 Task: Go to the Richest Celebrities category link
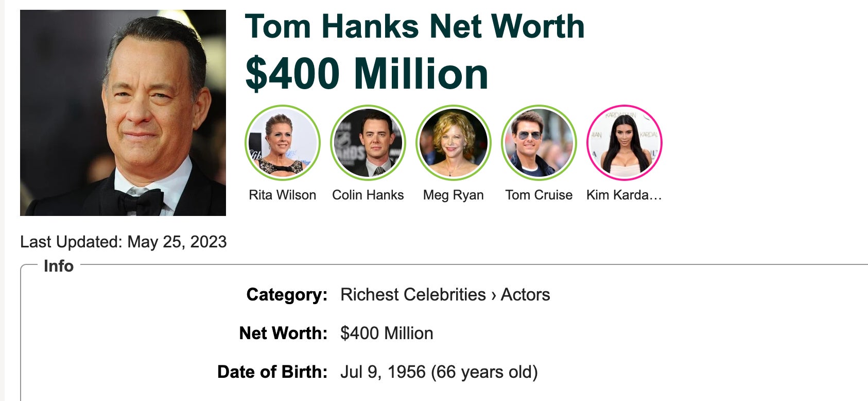click(x=413, y=294)
